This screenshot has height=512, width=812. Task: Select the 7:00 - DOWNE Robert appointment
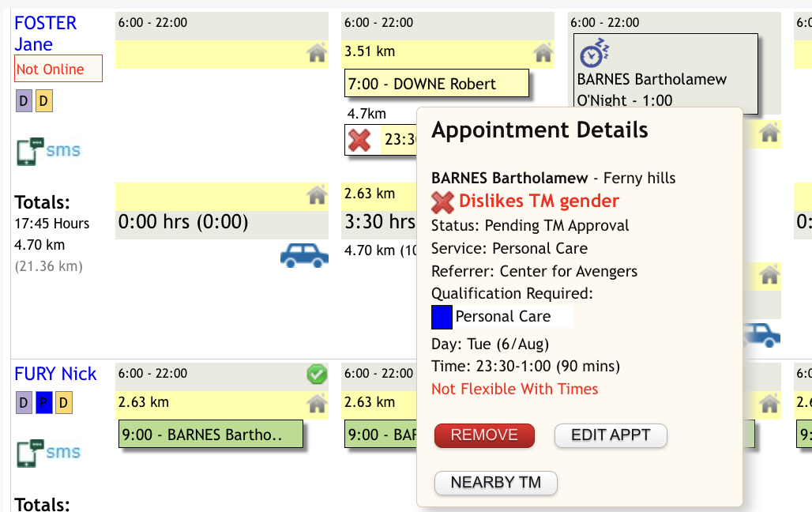[x=436, y=84]
